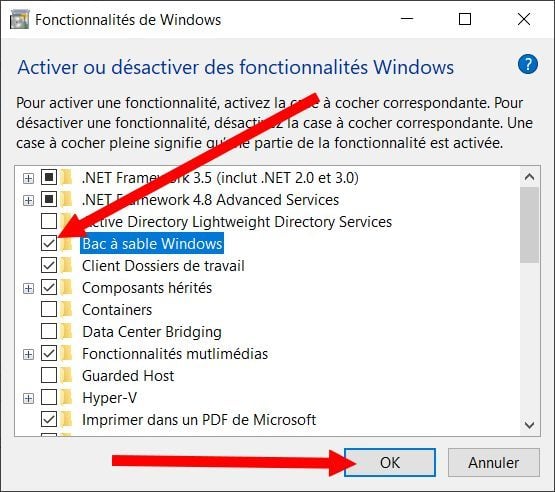The image size is (555, 492).
Task: Click the Guarded Host folder icon
Action: (x=66, y=376)
